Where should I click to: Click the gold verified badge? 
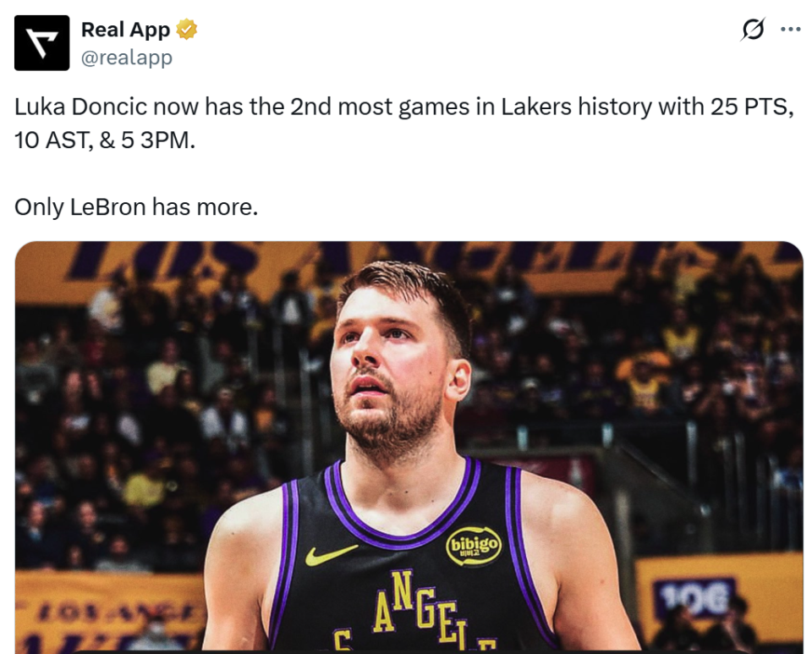point(187,30)
